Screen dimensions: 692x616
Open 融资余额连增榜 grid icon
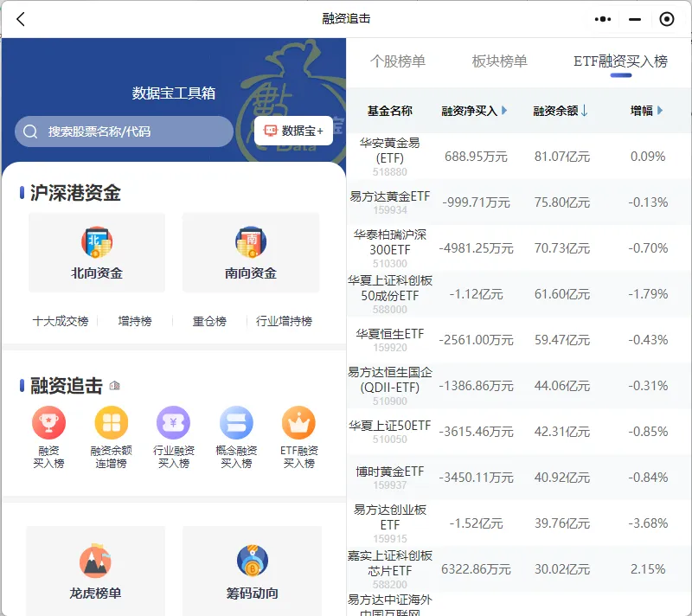pos(112,422)
